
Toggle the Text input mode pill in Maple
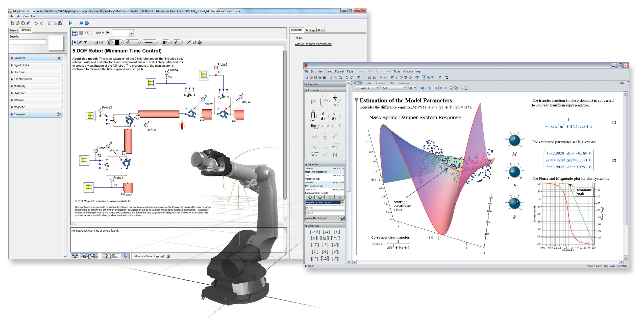click(x=358, y=83)
